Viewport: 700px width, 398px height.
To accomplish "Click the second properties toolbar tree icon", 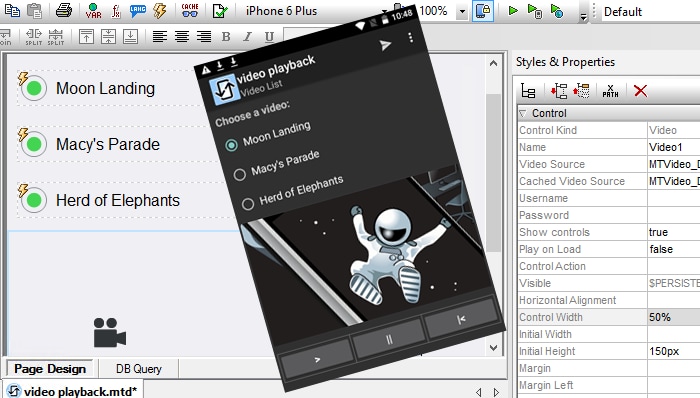I will [558, 91].
